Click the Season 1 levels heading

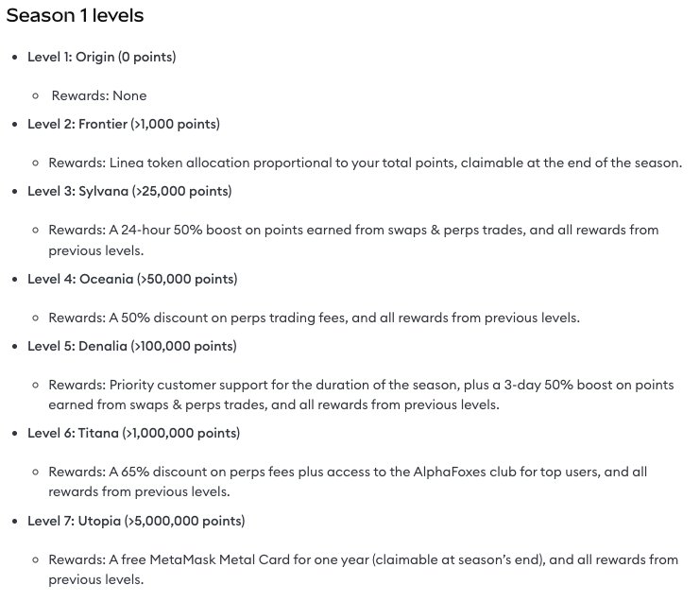tap(76, 18)
